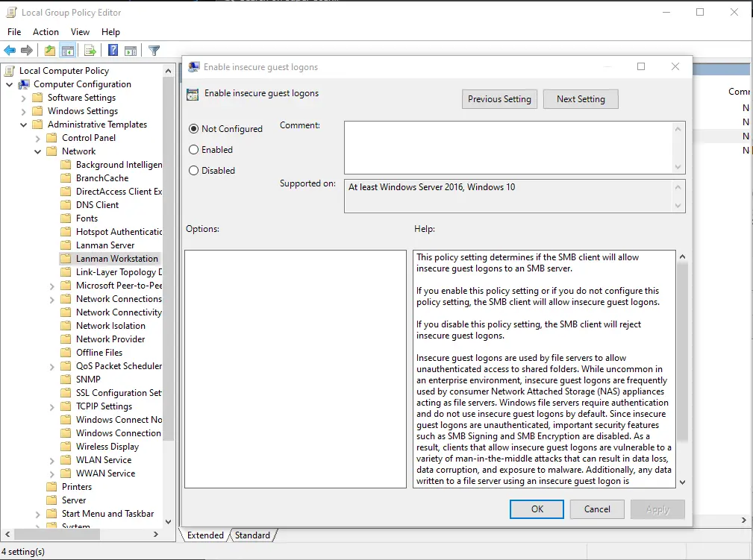Click the Show/Hide Action Pane icon
This screenshot has height=560, width=753.
coord(130,50)
